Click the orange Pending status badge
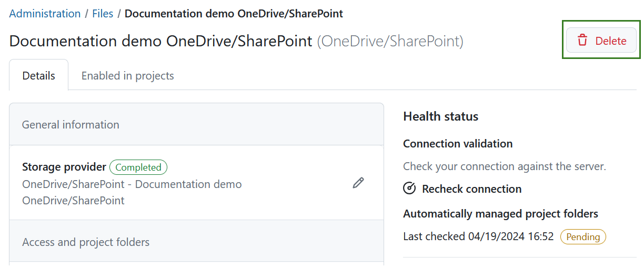The image size is (644, 267). click(x=583, y=237)
